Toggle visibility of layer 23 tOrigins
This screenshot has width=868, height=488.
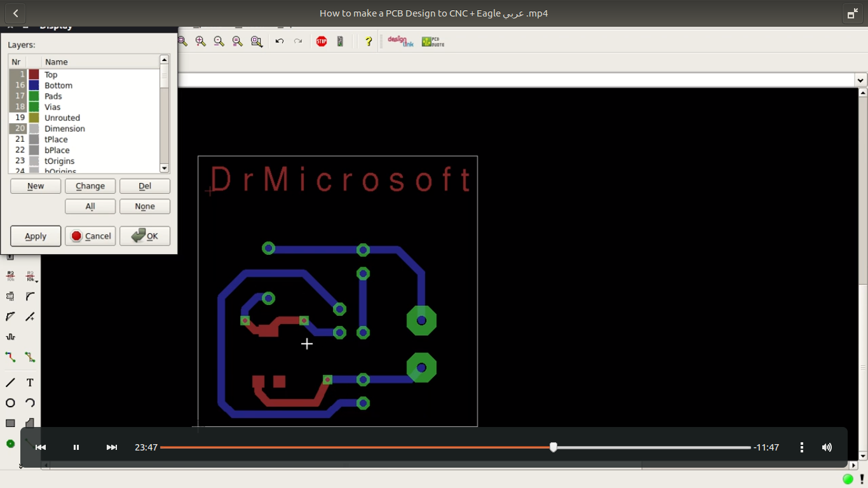tap(18, 161)
